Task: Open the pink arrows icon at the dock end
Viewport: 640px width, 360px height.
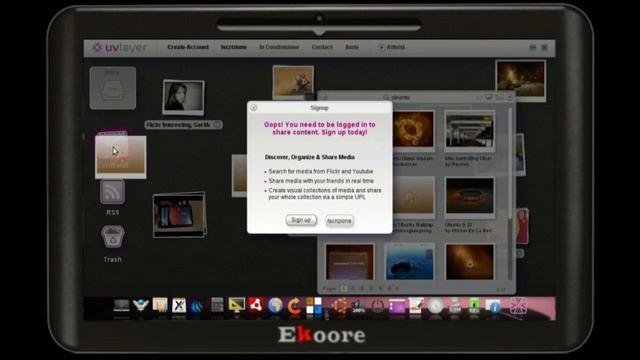Action: pos(518,305)
